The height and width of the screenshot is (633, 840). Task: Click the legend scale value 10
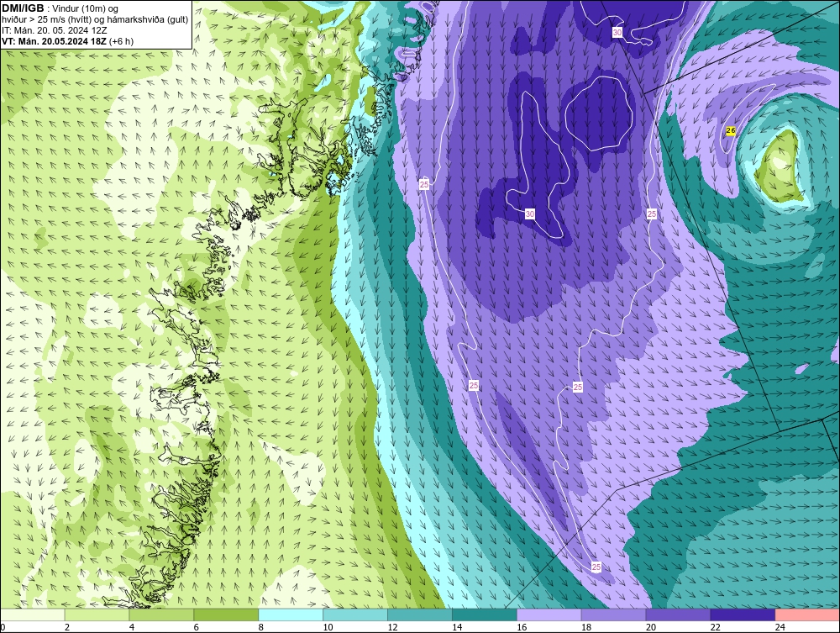(328, 627)
